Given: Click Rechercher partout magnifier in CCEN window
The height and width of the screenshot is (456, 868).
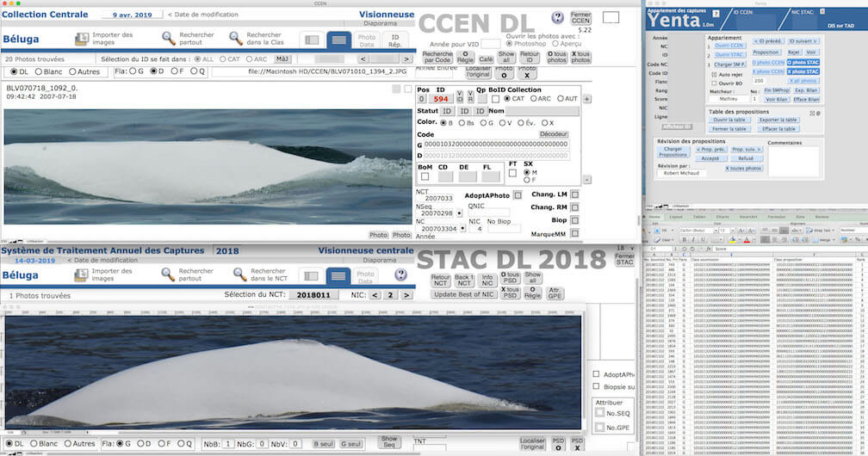Looking at the screenshot, I should click(168, 38).
